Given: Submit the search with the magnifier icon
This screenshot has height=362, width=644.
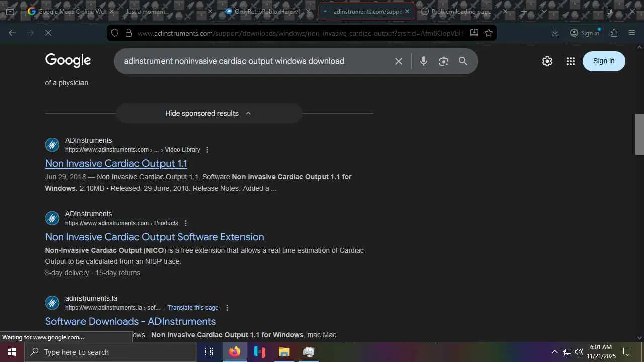Looking at the screenshot, I should pyautogui.click(x=463, y=61).
